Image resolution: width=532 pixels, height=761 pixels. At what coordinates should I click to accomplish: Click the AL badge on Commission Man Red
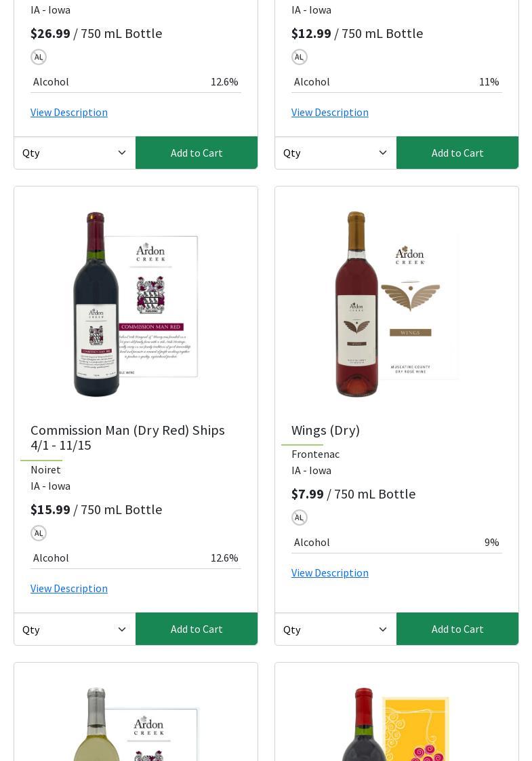[39, 533]
